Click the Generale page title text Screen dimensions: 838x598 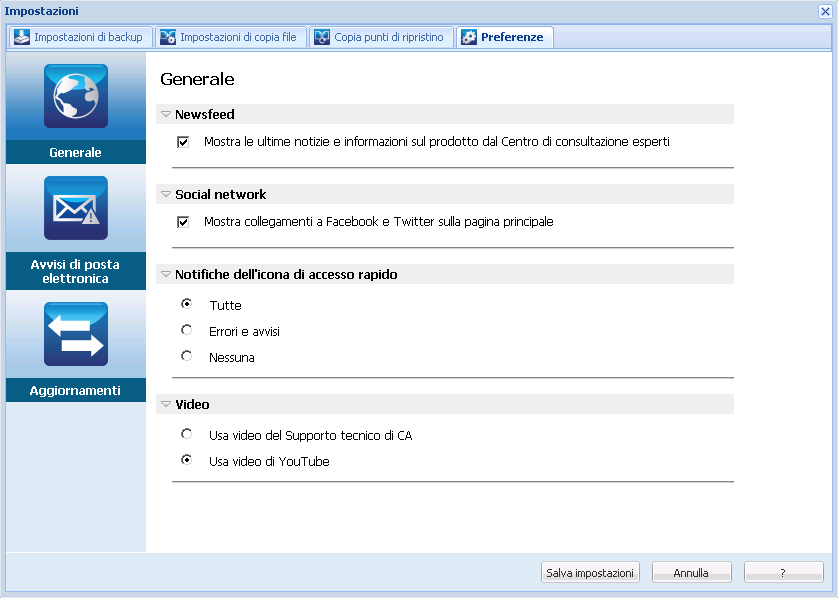[197, 79]
